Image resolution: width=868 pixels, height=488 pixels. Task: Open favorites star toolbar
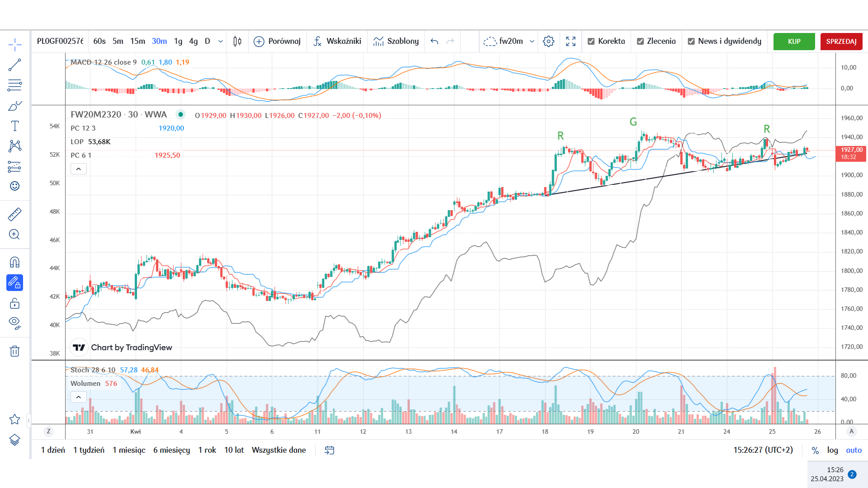point(15,419)
